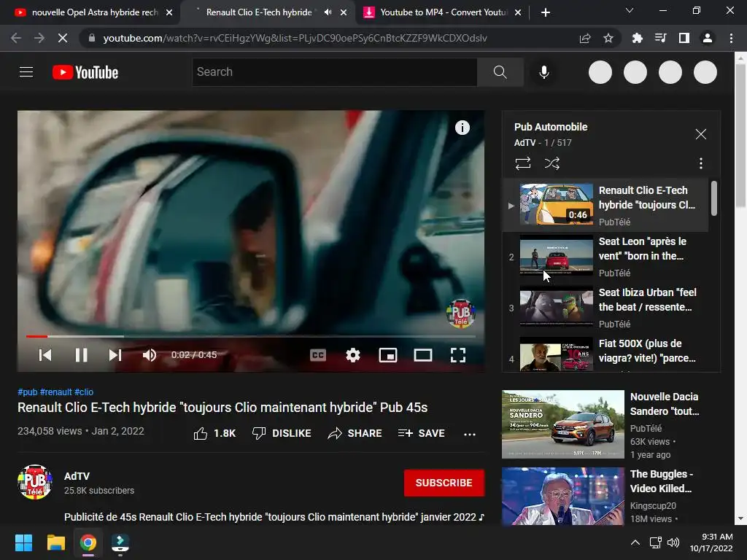Image resolution: width=747 pixels, height=560 pixels.
Task: Start voice search with microphone icon
Action: pyautogui.click(x=544, y=72)
